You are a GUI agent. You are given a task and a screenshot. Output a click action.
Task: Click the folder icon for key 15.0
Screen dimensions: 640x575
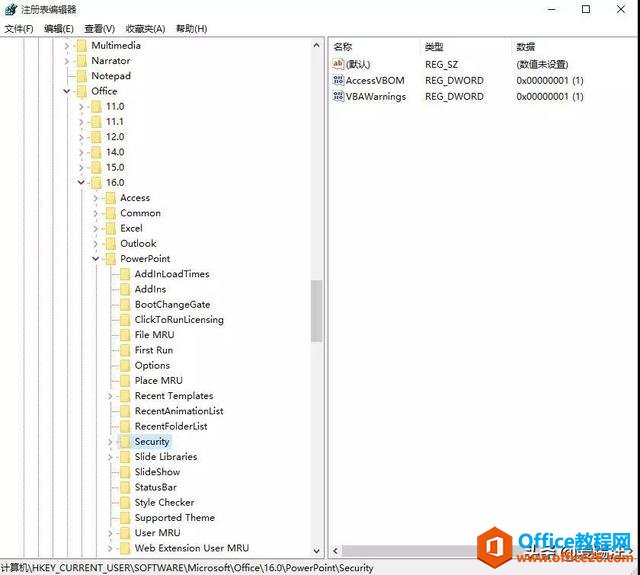(x=96, y=167)
